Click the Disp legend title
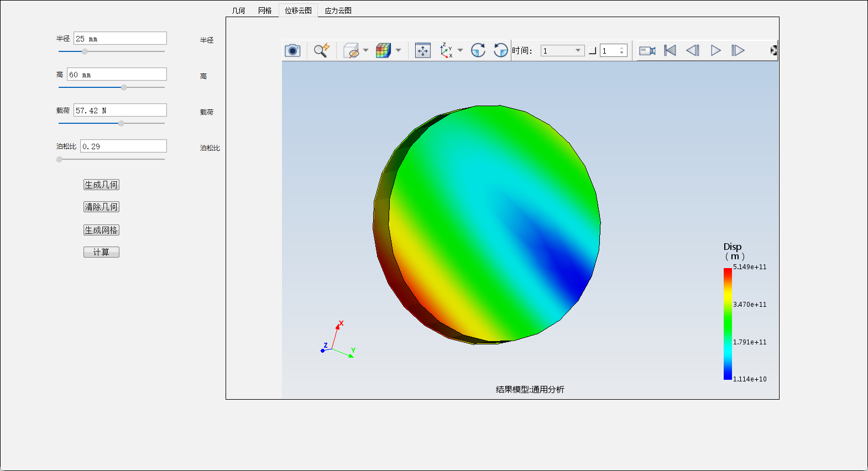 (x=734, y=252)
